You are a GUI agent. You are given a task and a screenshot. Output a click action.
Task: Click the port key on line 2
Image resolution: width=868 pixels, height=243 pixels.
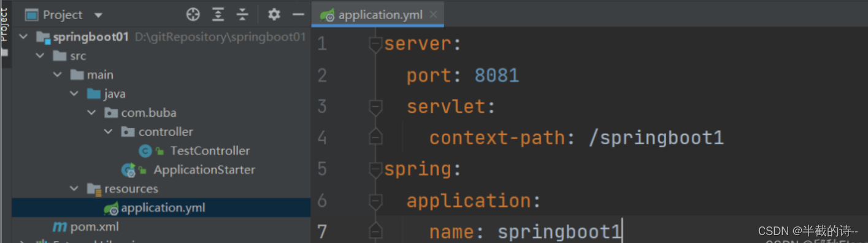[429, 75]
